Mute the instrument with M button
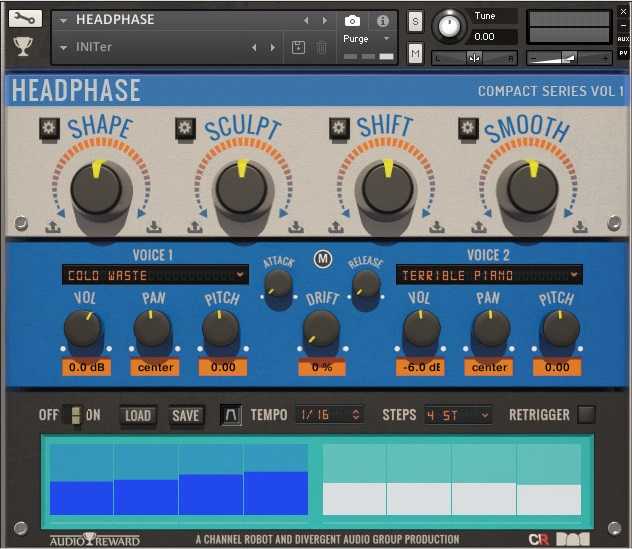The image size is (632, 549). pos(415,53)
